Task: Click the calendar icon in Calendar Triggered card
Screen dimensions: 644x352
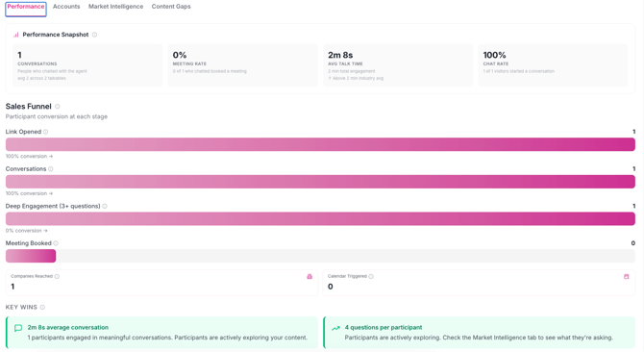Action: click(627, 276)
